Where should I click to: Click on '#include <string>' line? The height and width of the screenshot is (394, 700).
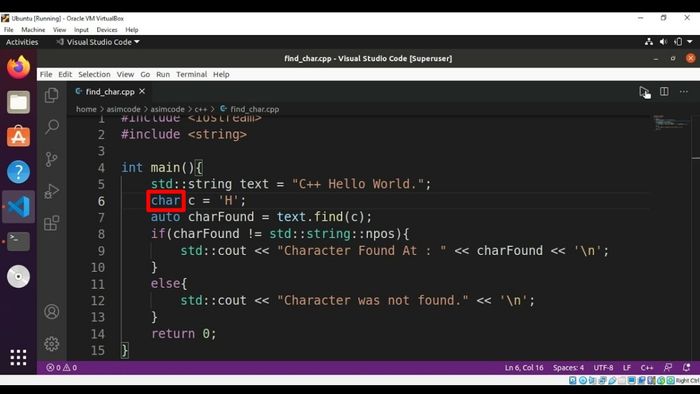pyautogui.click(x=184, y=134)
